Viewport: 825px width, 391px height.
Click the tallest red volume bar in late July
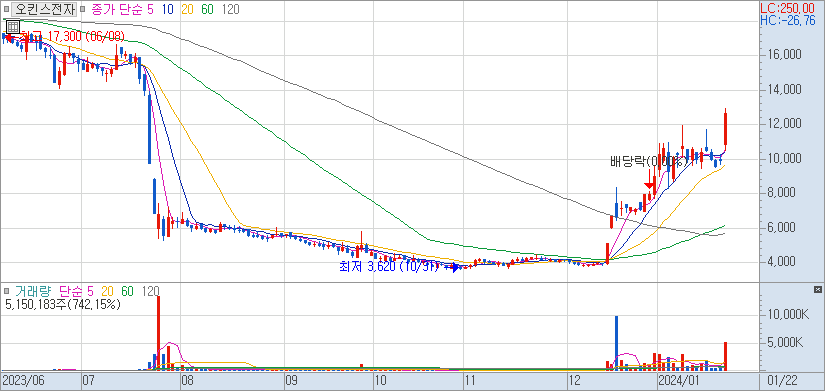pyautogui.click(x=158, y=333)
